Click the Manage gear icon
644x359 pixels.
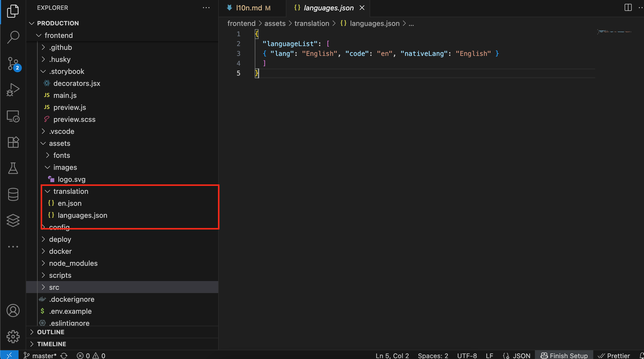pyautogui.click(x=13, y=337)
